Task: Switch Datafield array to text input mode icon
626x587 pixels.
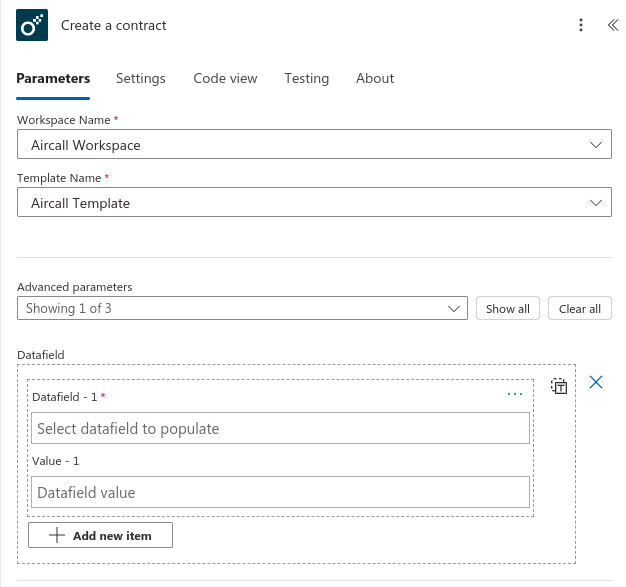Action: [559, 386]
